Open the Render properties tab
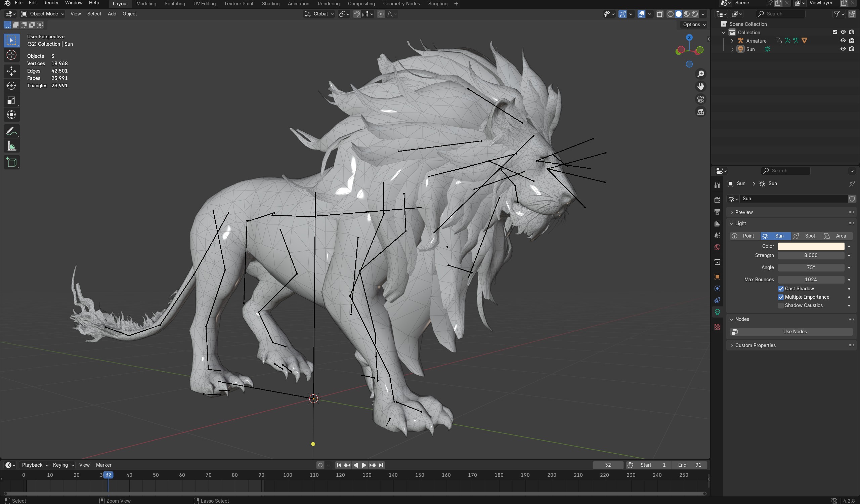The height and width of the screenshot is (504, 860). click(x=717, y=200)
